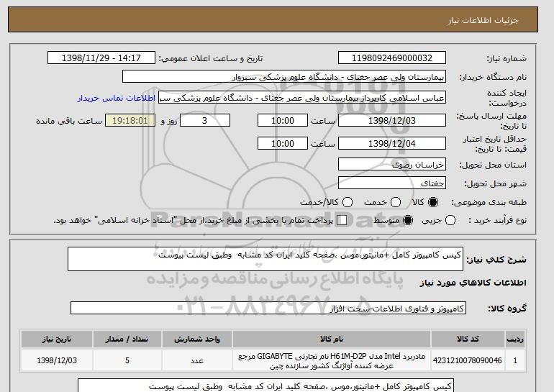Open the buyer contact information link
The height and width of the screenshot is (392, 554).
click(x=117, y=98)
